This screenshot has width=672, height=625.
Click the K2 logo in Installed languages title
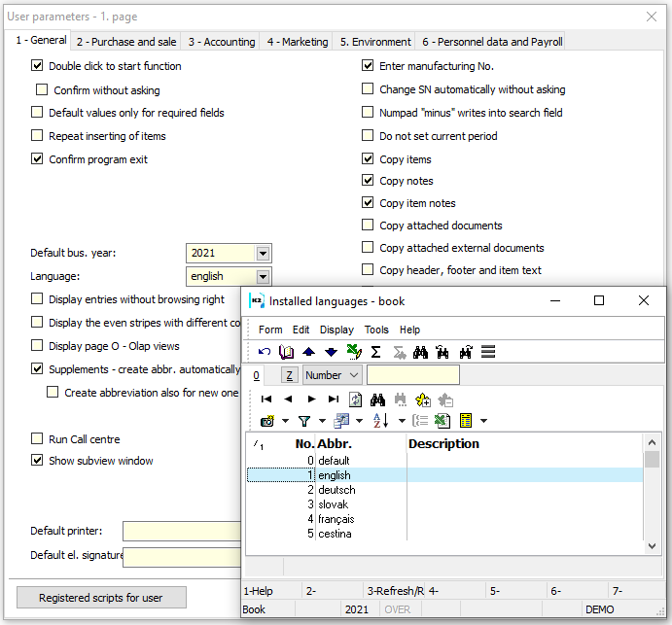(257, 300)
